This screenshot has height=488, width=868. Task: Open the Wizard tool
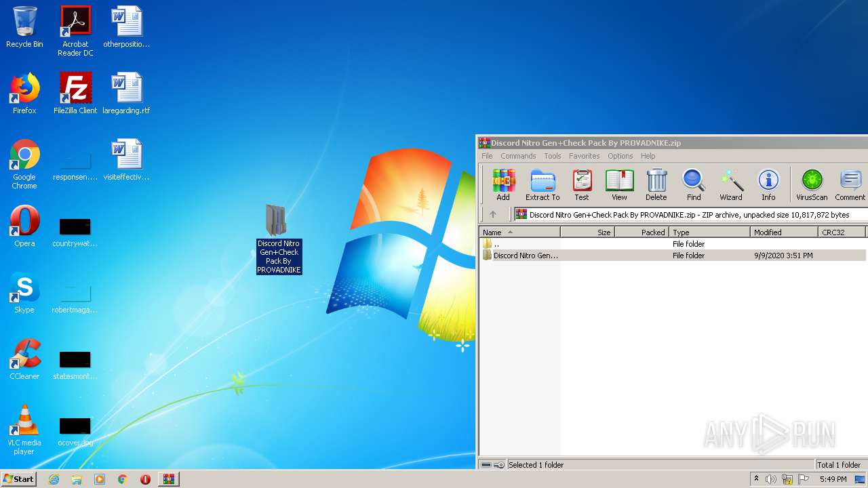pyautogui.click(x=731, y=185)
